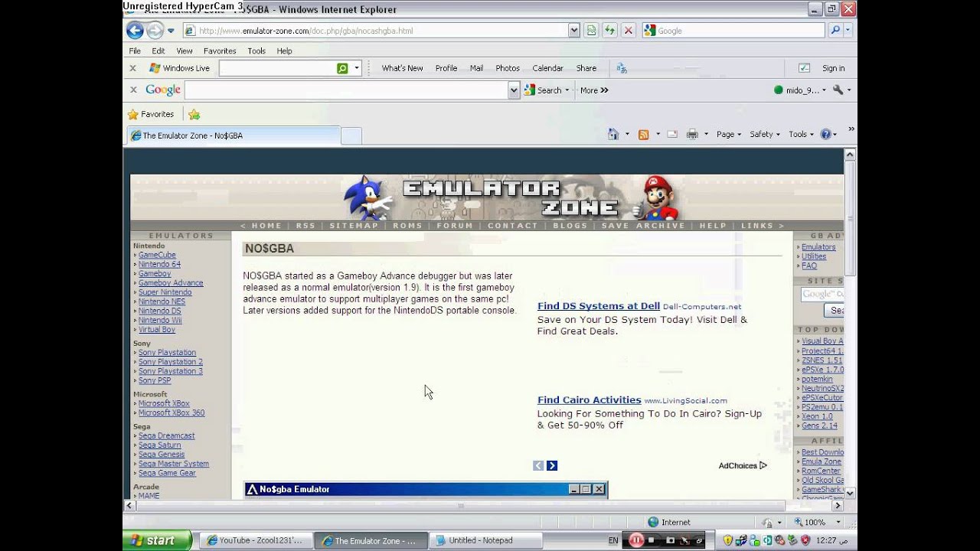Open Windows Live search options dropdown

point(356,68)
